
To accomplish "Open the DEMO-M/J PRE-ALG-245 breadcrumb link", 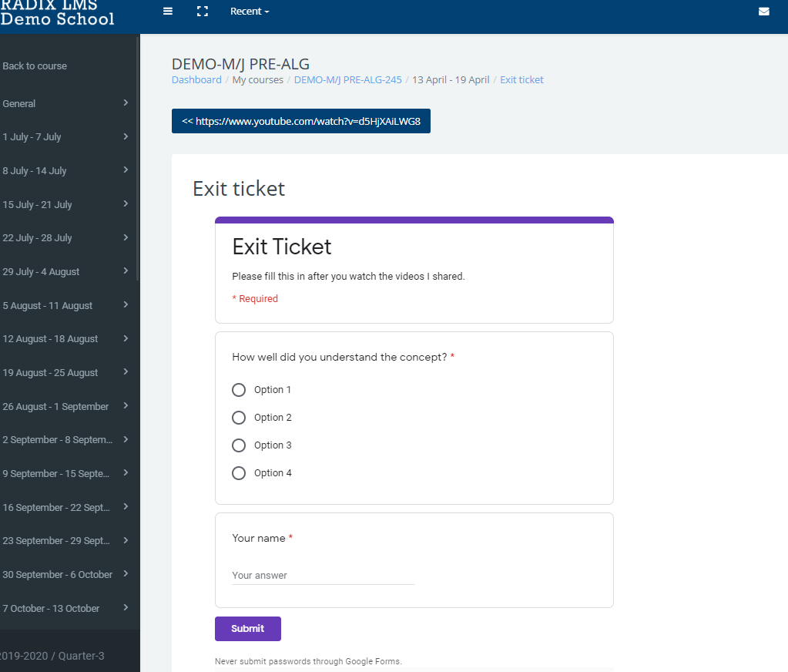I will coord(347,80).
